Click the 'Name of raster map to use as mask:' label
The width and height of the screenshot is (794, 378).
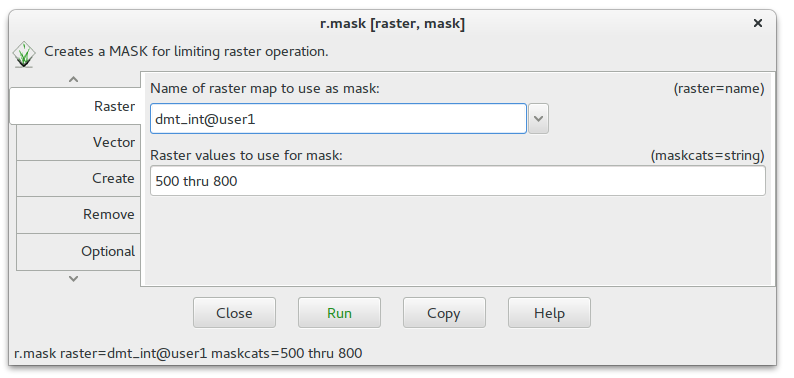pyautogui.click(x=265, y=89)
